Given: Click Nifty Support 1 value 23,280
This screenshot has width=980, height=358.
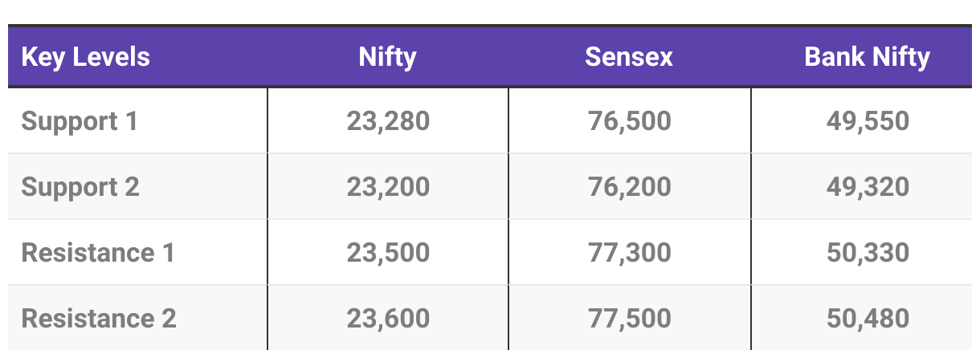Looking at the screenshot, I should point(388,121).
